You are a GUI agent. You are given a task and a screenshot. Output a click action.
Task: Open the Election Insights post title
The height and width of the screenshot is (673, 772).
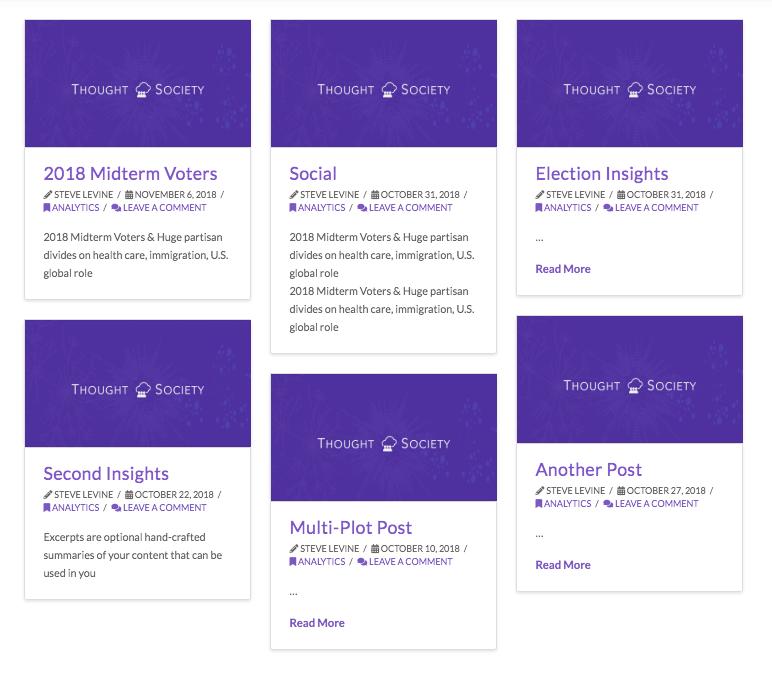[601, 174]
